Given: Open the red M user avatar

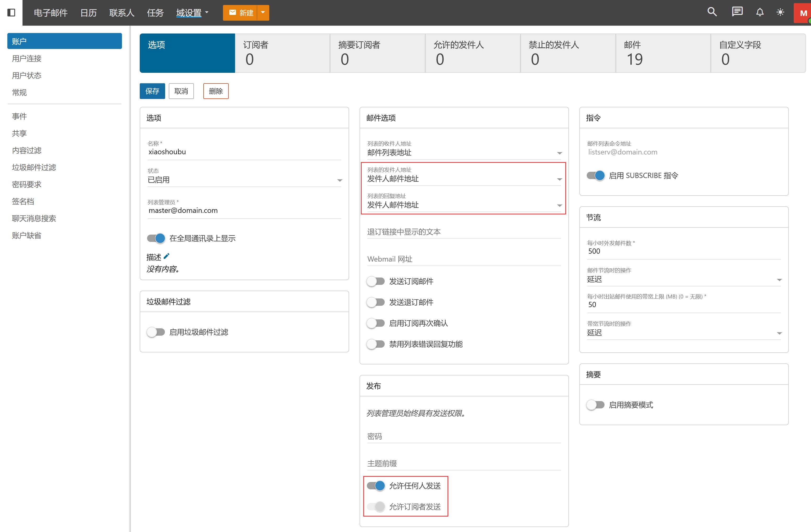Looking at the screenshot, I should [803, 13].
